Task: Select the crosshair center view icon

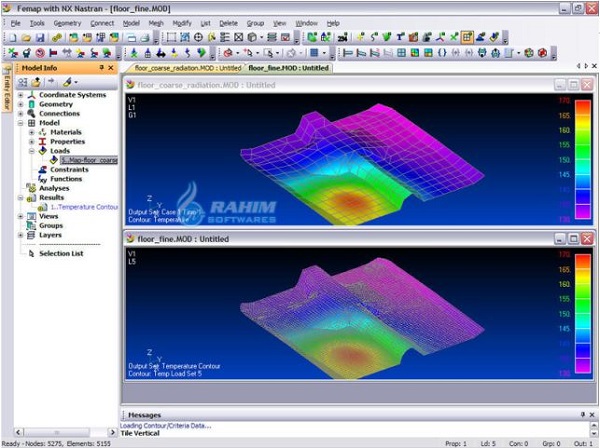Action: pyautogui.click(x=198, y=37)
